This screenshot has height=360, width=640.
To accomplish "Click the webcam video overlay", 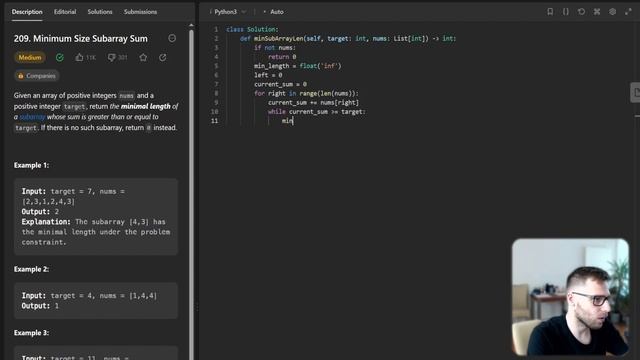I will [x=571, y=297].
